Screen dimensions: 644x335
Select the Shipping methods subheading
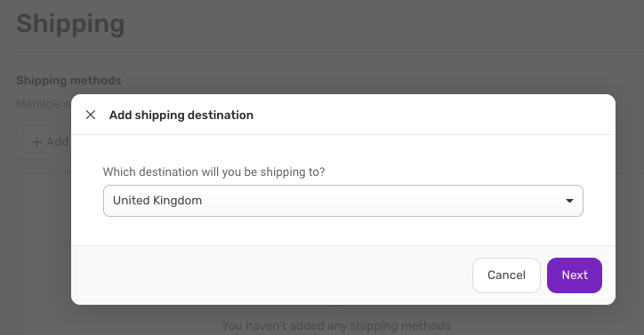click(x=68, y=80)
